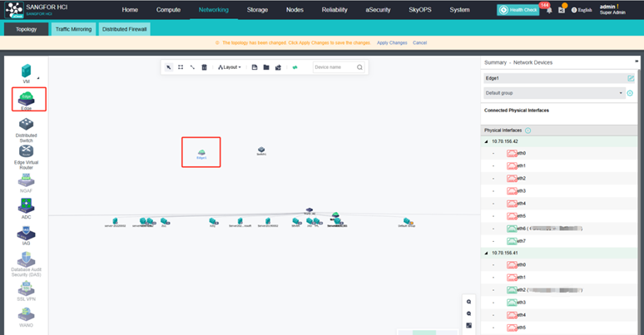The image size is (644, 335).
Task: Click the zoom out magnifier on canvas
Action: click(x=468, y=313)
